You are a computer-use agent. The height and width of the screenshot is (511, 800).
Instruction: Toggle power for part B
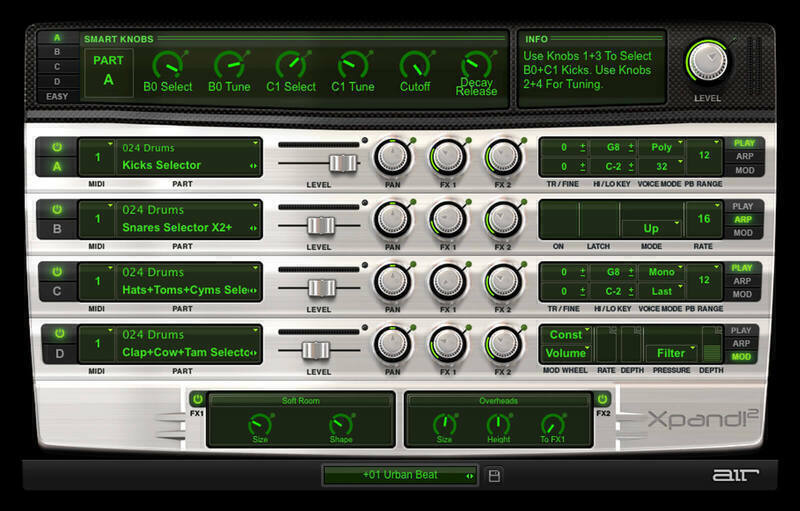pyautogui.click(x=57, y=210)
